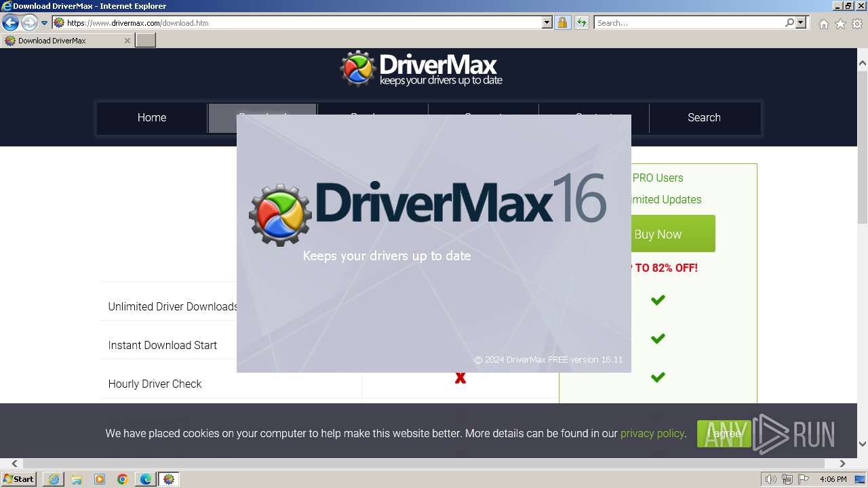Screen dimensions: 868x488
Task: Click horizontal scrollbar left arrow
Action: point(14,464)
